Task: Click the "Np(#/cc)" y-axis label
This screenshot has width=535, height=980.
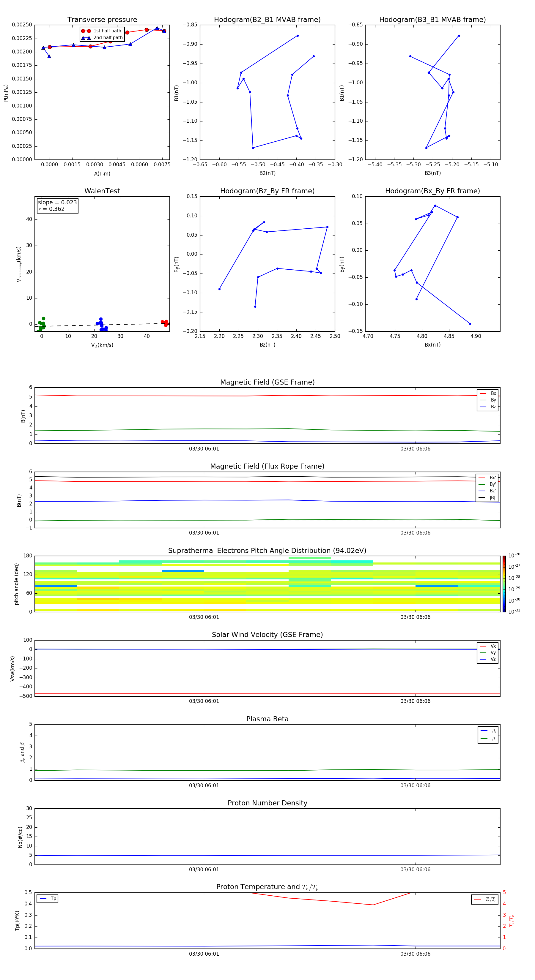Action: point(20,837)
